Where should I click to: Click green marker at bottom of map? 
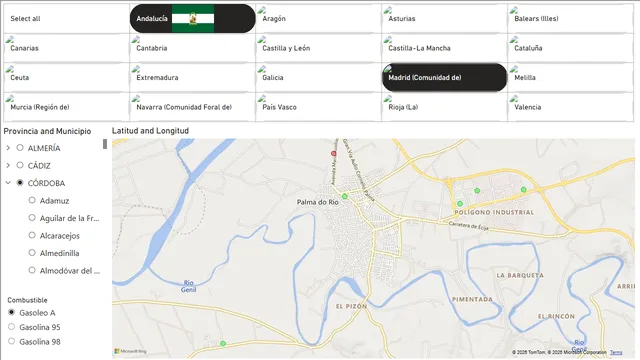(x=223, y=344)
